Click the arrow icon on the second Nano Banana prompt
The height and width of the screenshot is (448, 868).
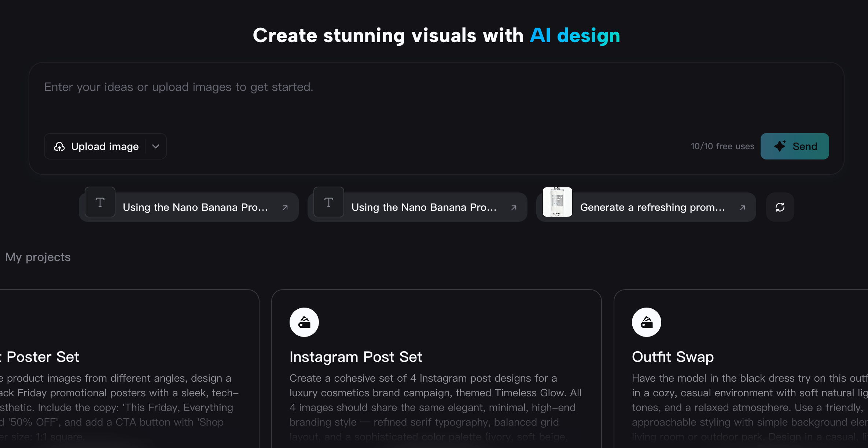point(514,207)
